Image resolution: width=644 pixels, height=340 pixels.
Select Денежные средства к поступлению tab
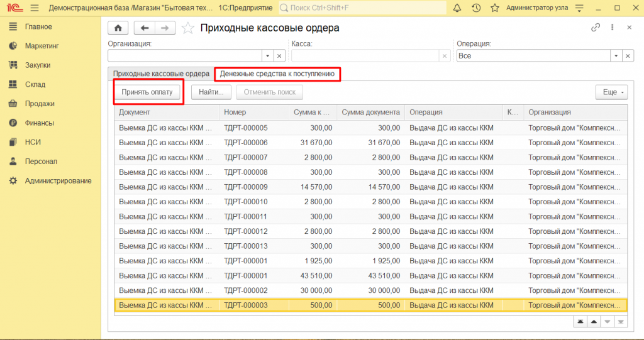click(x=277, y=74)
